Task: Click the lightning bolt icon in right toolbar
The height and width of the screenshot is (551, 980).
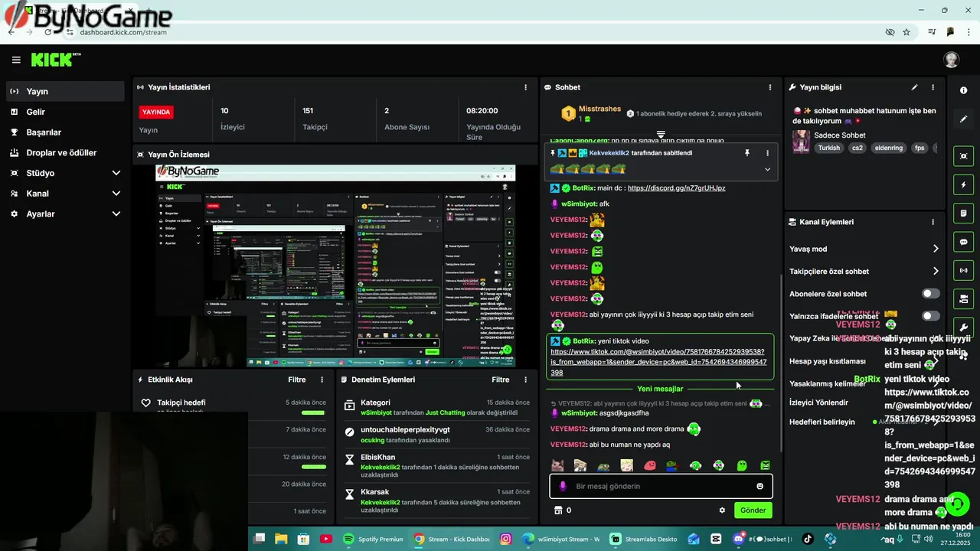Action: (963, 184)
